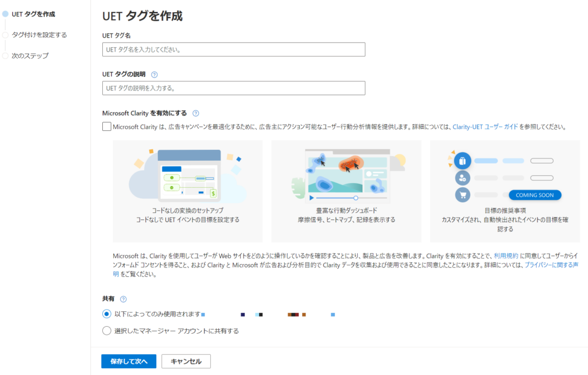Click the shopping bag icon in 目標の推奨事項 card
The width and height of the screenshot is (588, 375).
pos(462,161)
